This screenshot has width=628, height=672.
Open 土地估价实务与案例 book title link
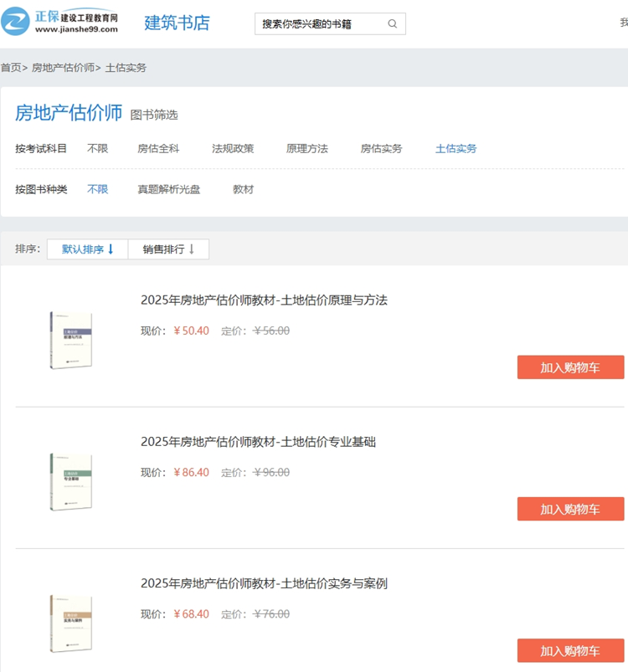264,583
